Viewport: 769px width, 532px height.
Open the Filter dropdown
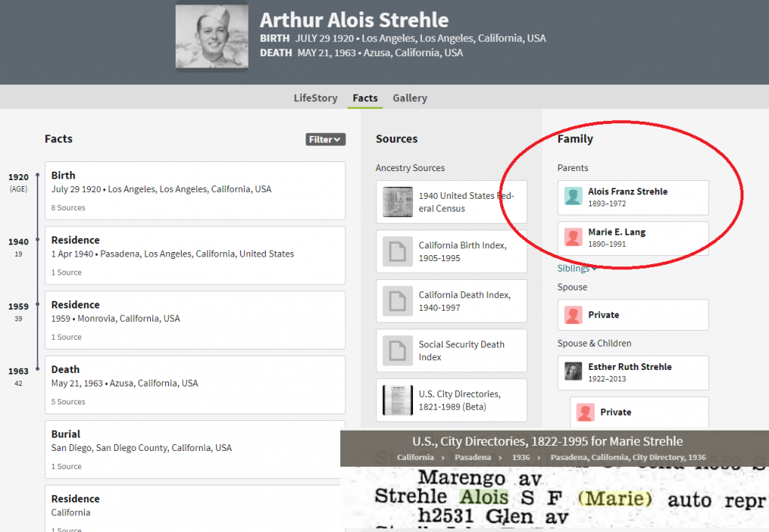(x=325, y=140)
